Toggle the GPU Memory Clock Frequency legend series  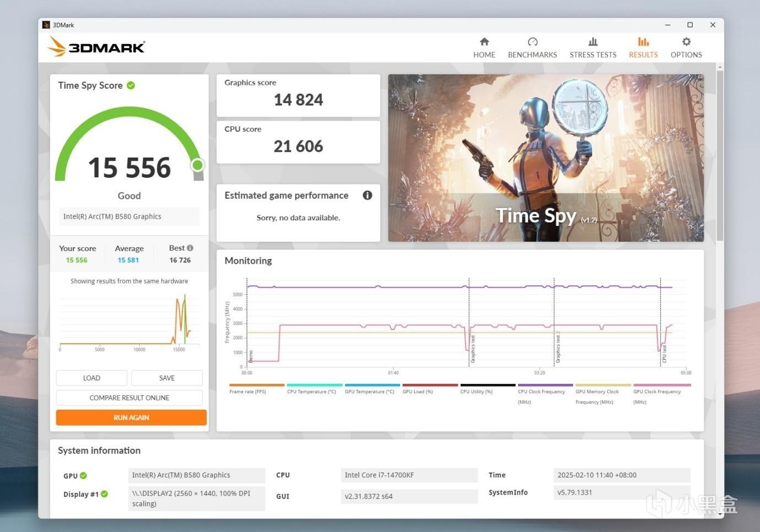[x=603, y=394]
